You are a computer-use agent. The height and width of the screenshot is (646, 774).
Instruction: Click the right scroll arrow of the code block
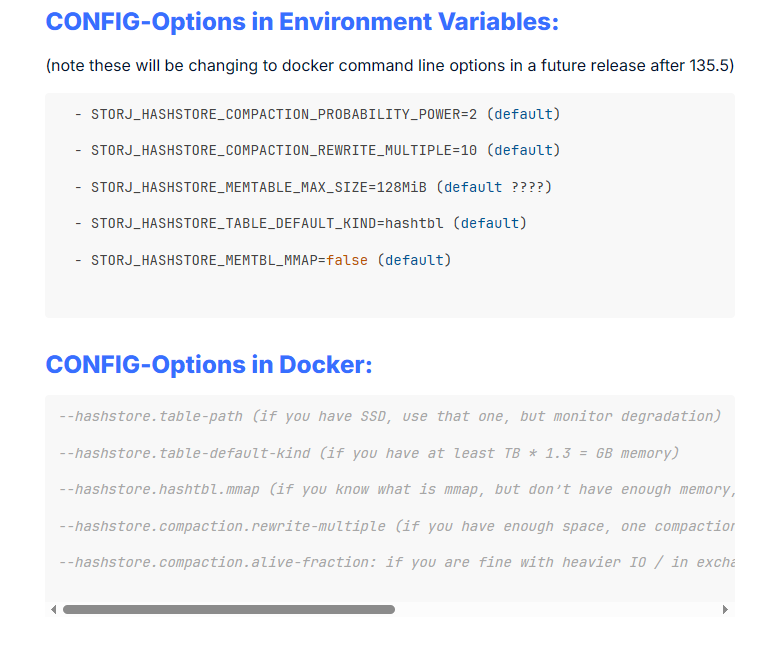click(x=725, y=609)
